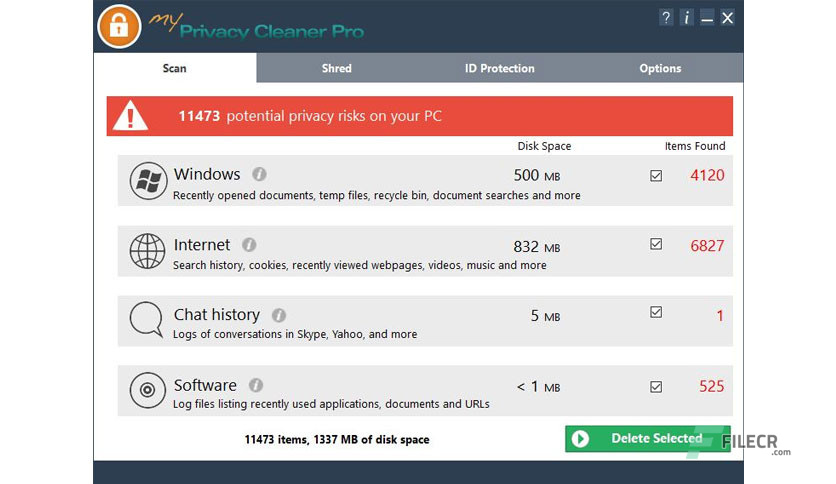This screenshot has width=836, height=484.
Task: Click '11473 potential privacy risks' banner text
Action: click(x=310, y=116)
